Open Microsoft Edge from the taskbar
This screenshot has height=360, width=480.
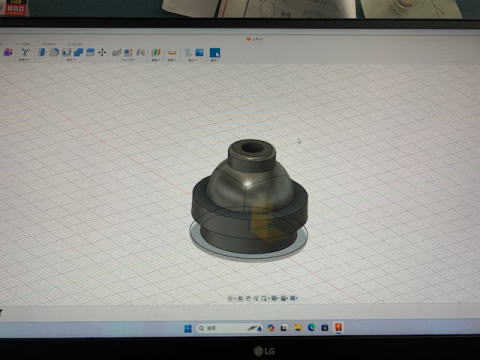click(311, 328)
